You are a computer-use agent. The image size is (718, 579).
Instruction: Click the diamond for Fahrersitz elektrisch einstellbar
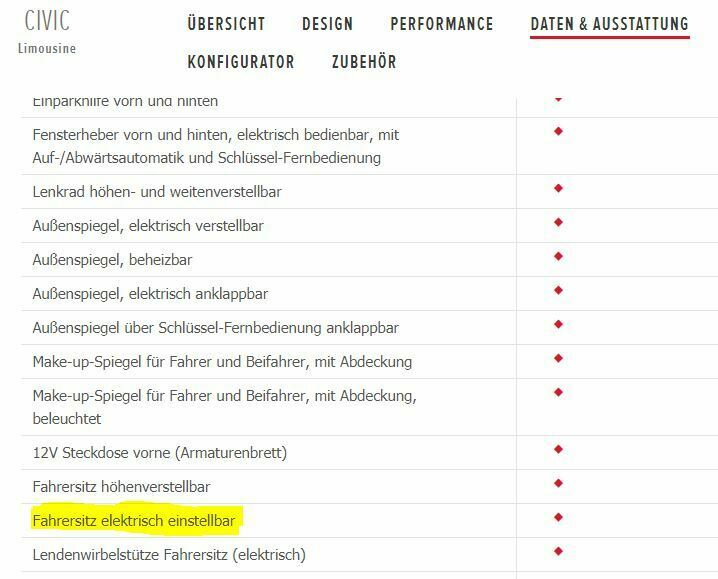[x=558, y=517]
